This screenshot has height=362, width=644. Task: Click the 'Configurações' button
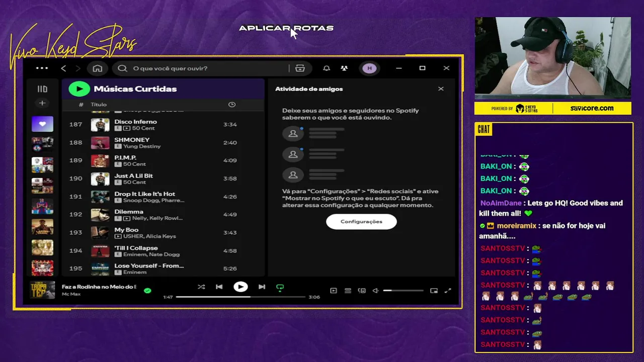(361, 222)
